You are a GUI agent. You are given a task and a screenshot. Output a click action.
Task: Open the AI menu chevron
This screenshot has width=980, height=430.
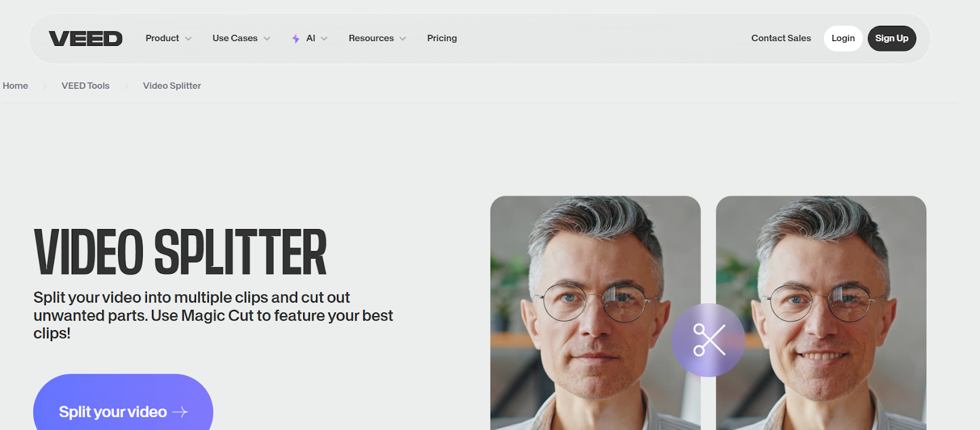tap(324, 39)
